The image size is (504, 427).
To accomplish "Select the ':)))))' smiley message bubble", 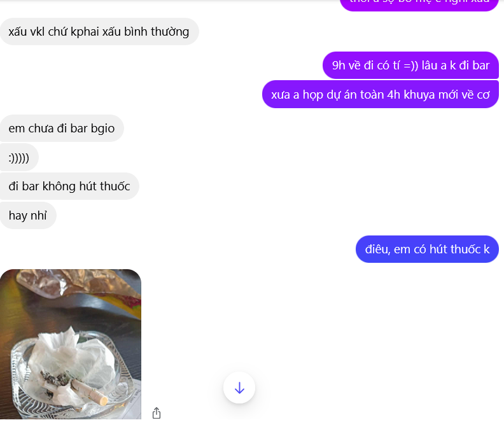I will coord(19,157).
